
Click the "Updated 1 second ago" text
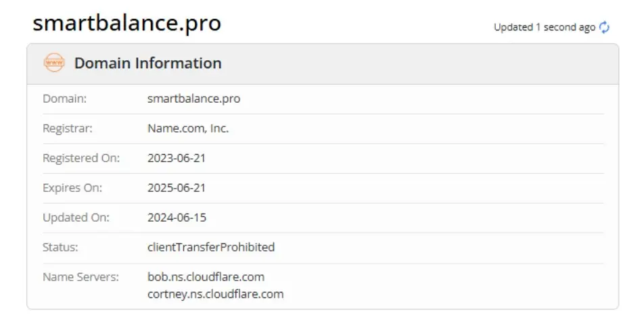point(544,28)
